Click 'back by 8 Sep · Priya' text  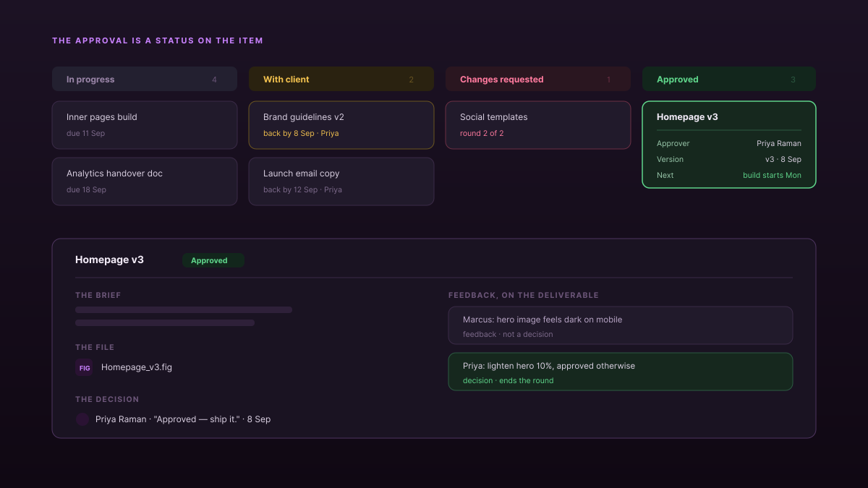coord(301,133)
